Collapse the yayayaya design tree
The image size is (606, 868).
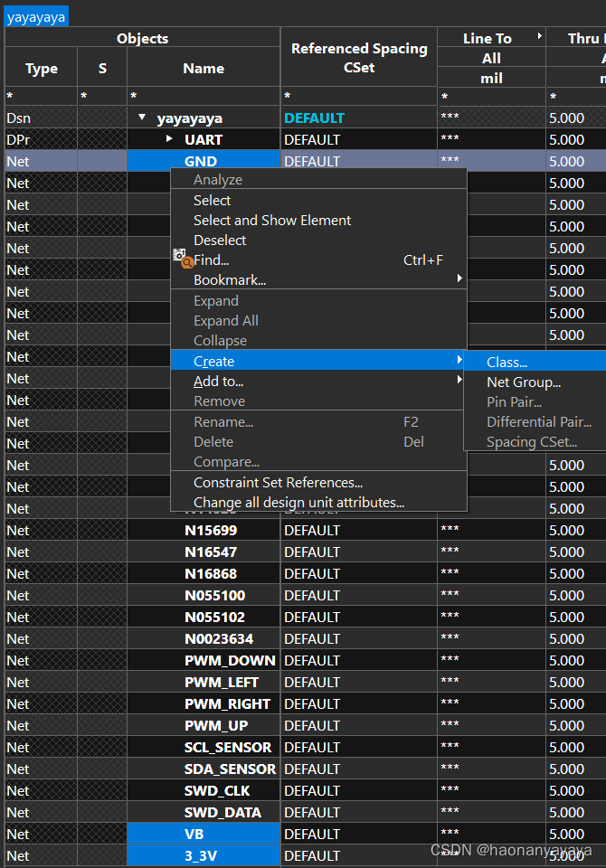click(x=142, y=118)
